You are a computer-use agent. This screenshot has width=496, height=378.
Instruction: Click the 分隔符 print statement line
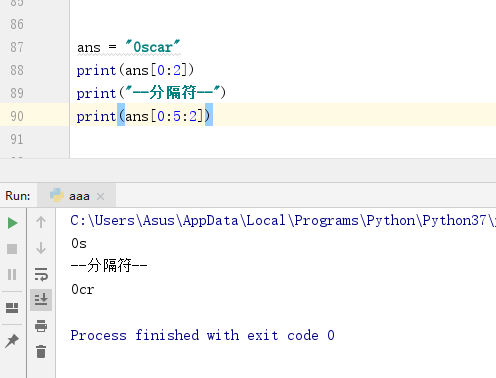tap(151, 93)
